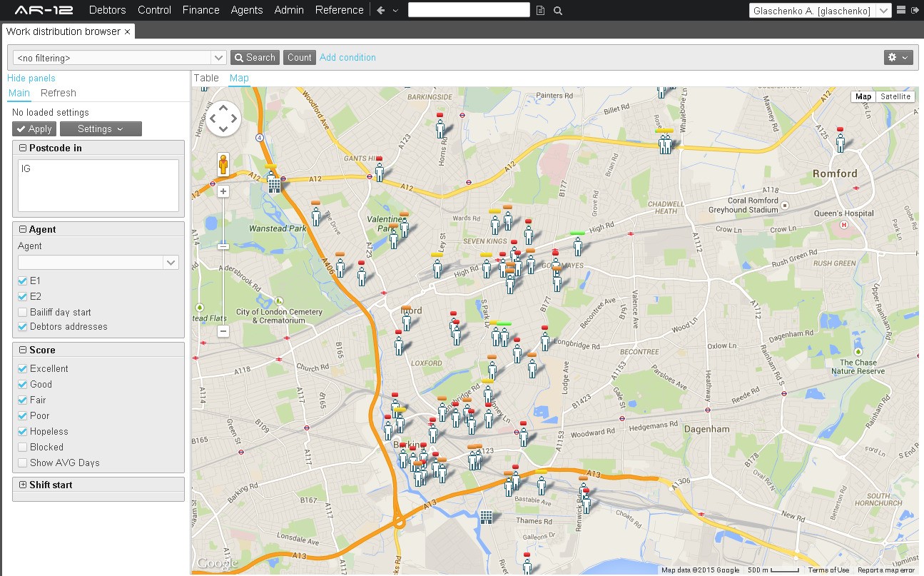Image resolution: width=924 pixels, height=576 pixels.
Task: Open the Agent combo box
Action: (x=171, y=263)
